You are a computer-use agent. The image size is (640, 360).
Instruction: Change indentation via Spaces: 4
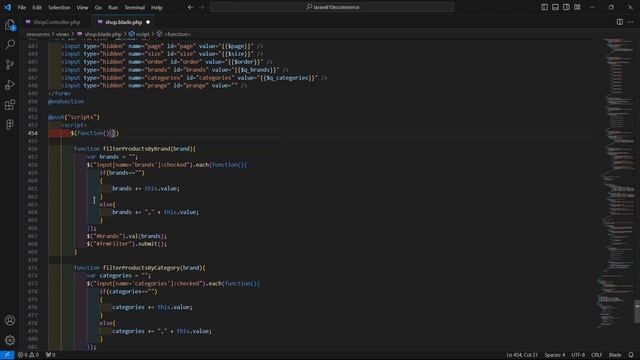[x=555, y=355]
